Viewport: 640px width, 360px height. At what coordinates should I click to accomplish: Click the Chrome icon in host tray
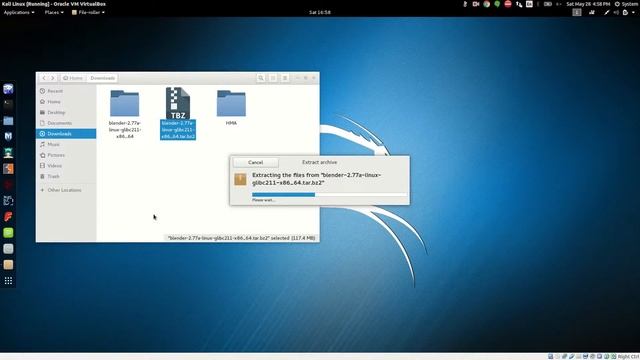[487, 4]
